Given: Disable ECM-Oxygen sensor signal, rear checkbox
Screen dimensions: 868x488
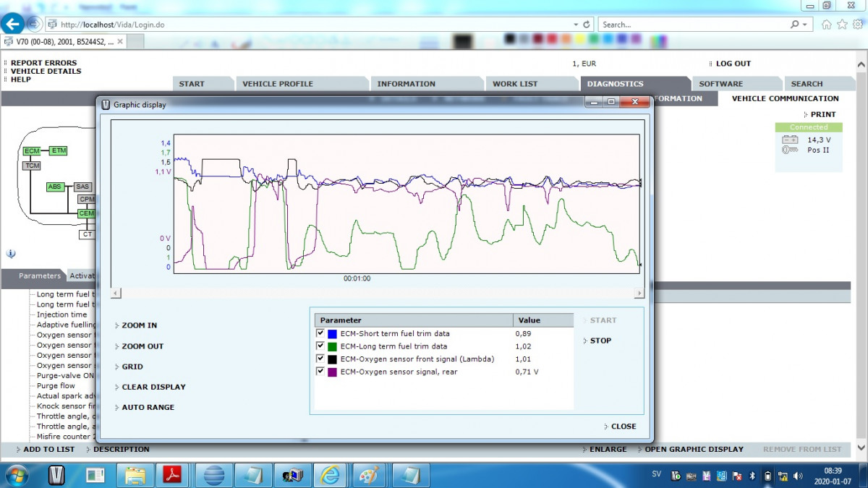Looking at the screenshot, I should [320, 372].
